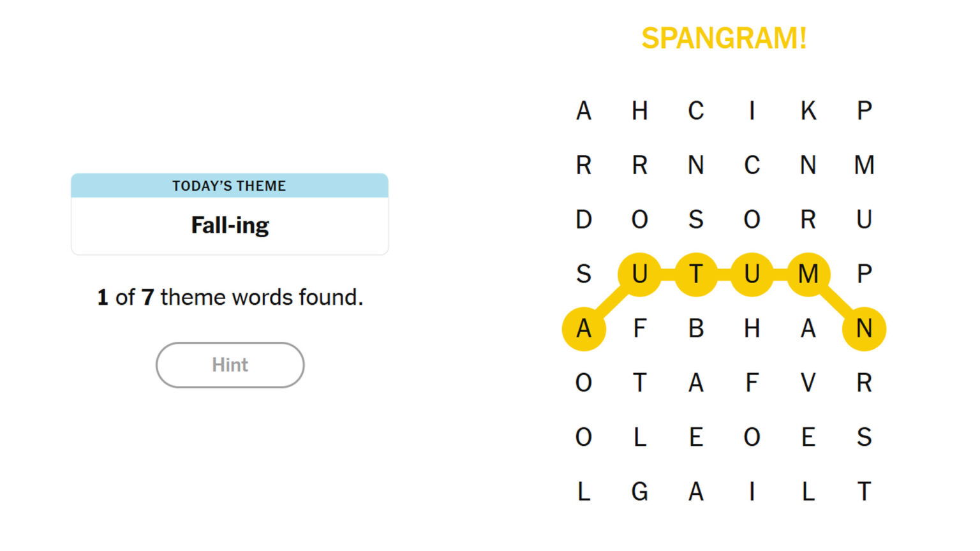The width and height of the screenshot is (980, 551).
Task: Choose letter B in the grid
Action: click(695, 329)
